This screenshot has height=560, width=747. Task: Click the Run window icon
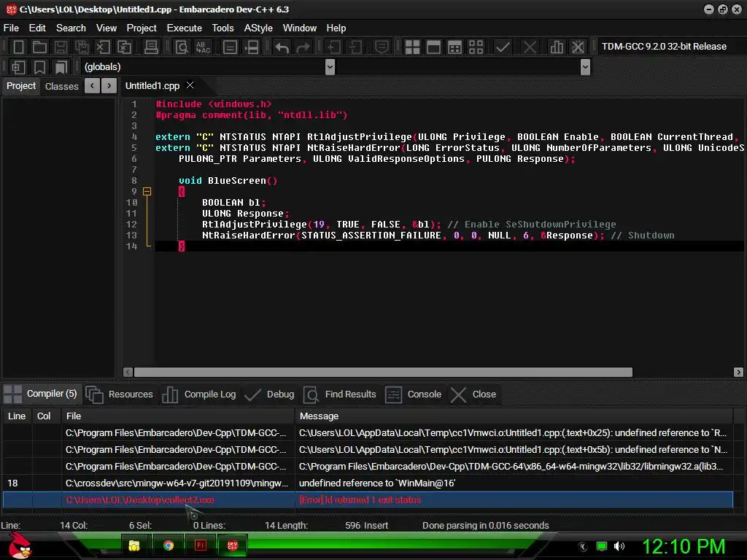[433, 47]
